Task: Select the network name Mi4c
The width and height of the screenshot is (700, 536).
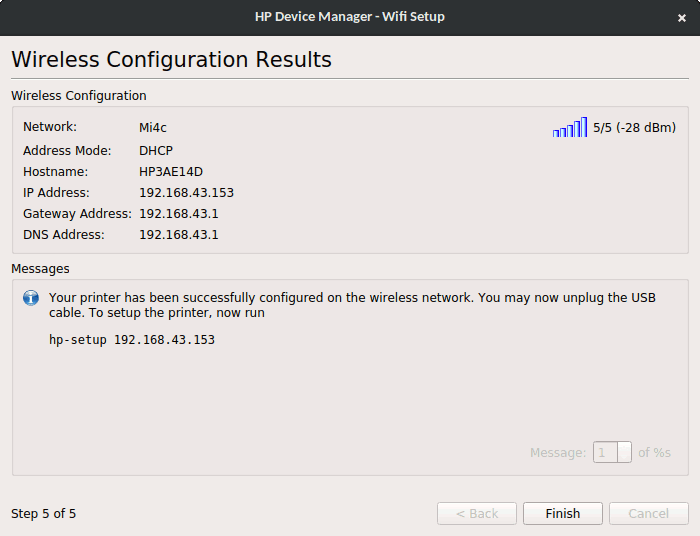Action: pos(153,128)
